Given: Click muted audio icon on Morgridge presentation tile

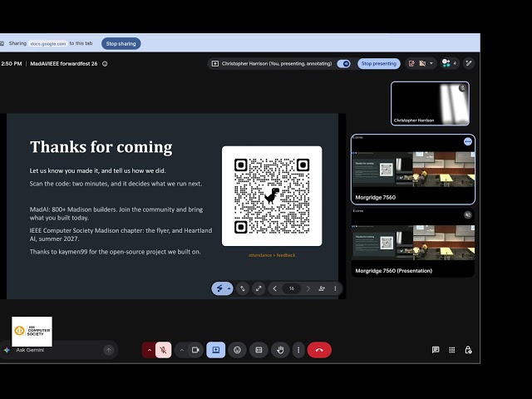Looking at the screenshot, I should [467, 214].
